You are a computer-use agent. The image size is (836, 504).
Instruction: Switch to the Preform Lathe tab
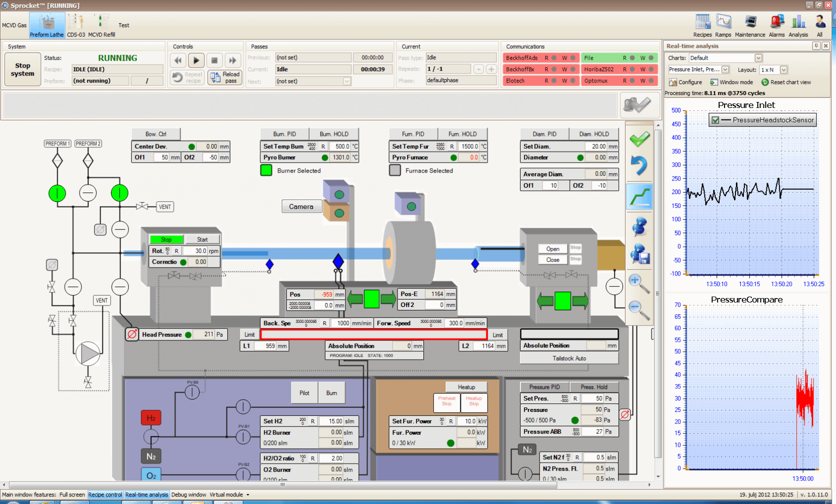47,26
